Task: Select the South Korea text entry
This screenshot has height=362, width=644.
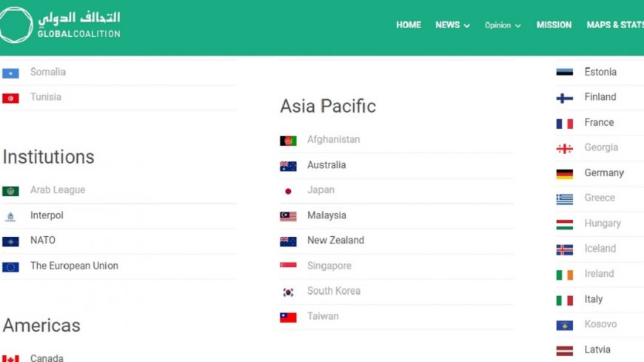Action: (x=334, y=291)
